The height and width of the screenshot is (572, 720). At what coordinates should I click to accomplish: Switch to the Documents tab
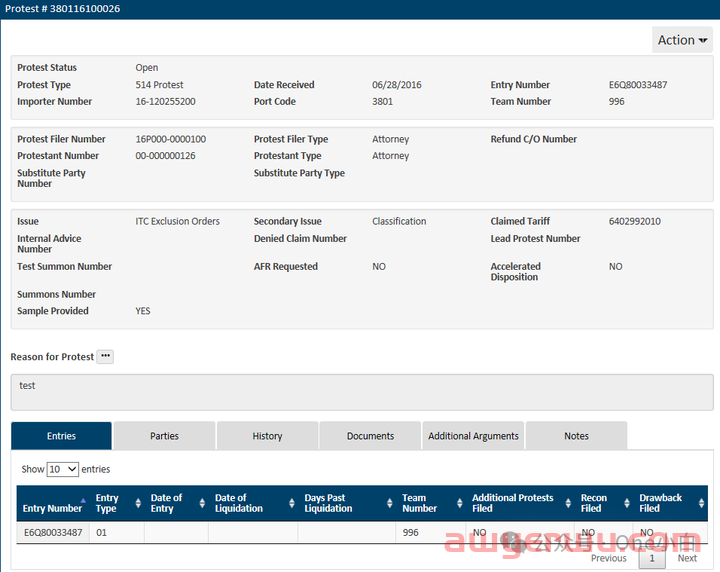370,436
